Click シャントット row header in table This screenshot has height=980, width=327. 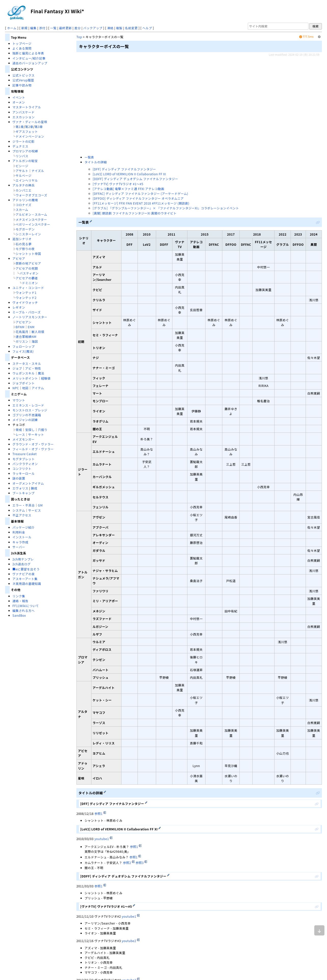click(106, 323)
